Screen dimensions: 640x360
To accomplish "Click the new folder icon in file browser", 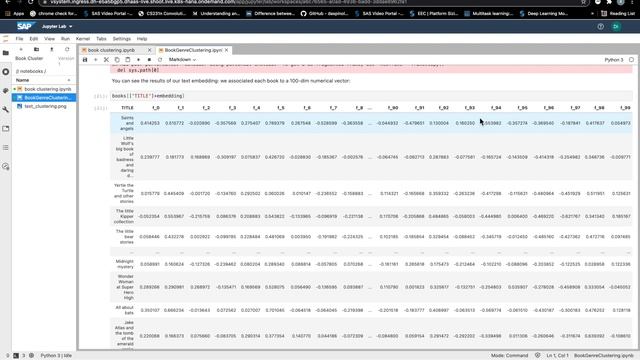I will (36, 49).
